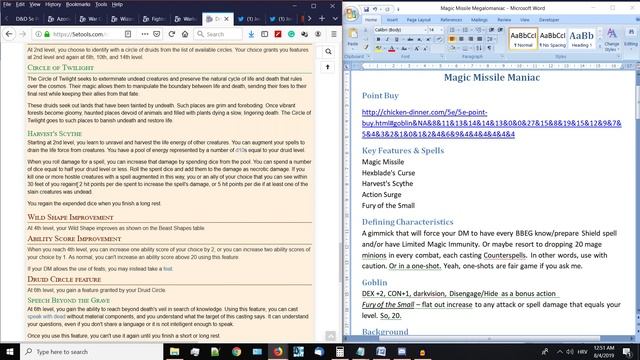Toggle italic formatting in Word
This screenshot has width=640, height=360.
[x=387, y=39]
